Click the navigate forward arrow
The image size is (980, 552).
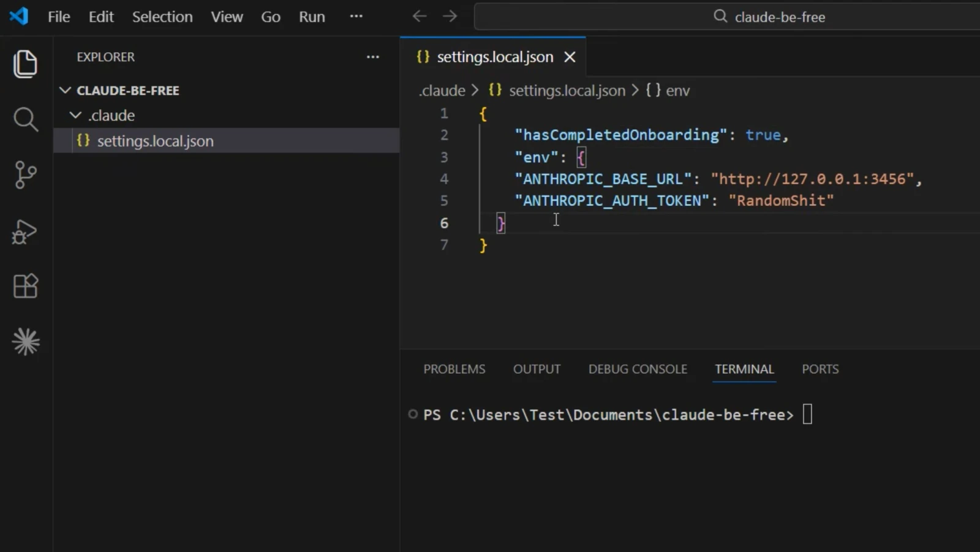pos(450,17)
